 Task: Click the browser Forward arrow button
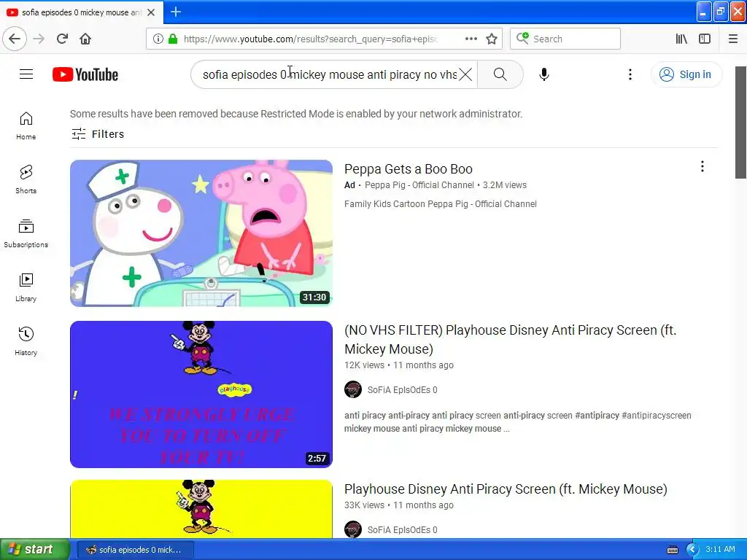pyautogui.click(x=39, y=39)
